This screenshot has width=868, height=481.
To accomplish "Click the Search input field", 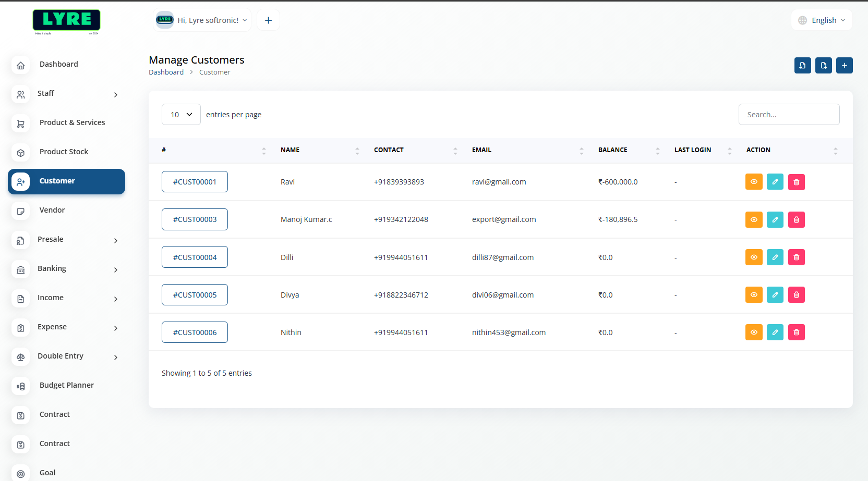I will click(789, 115).
